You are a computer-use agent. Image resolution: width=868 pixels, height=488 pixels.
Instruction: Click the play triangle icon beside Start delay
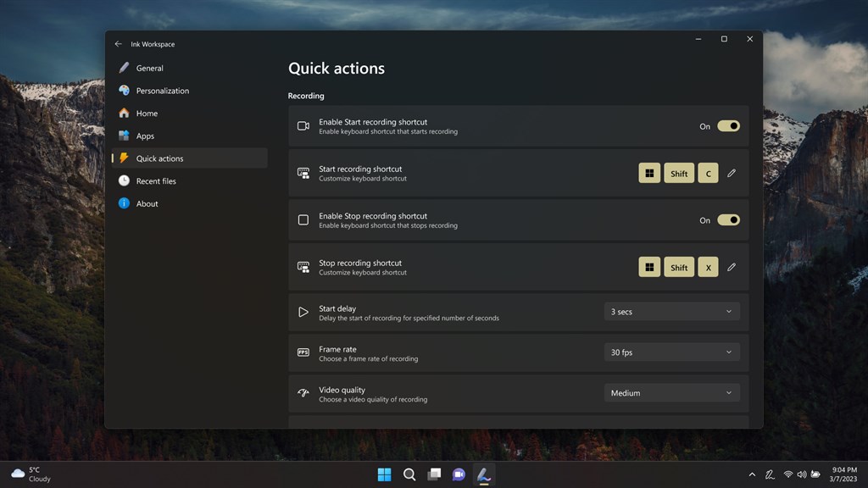(x=303, y=312)
